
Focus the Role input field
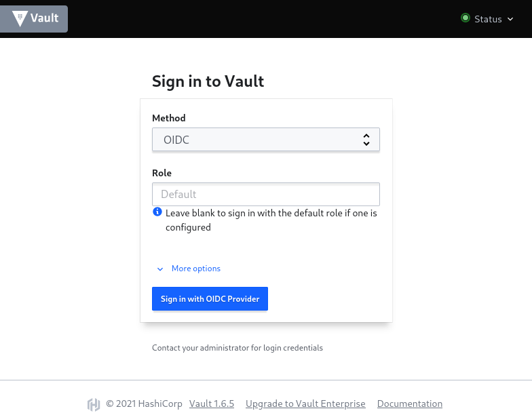click(266, 194)
